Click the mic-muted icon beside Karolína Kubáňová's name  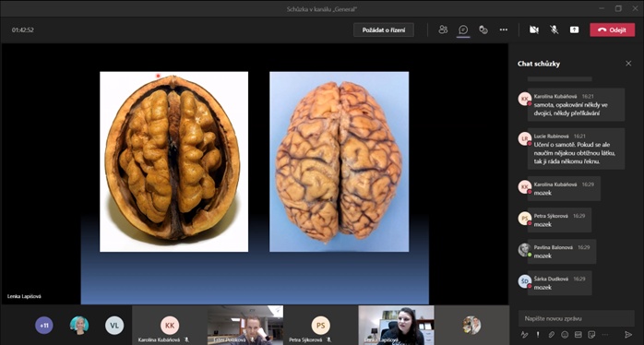tap(187, 339)
